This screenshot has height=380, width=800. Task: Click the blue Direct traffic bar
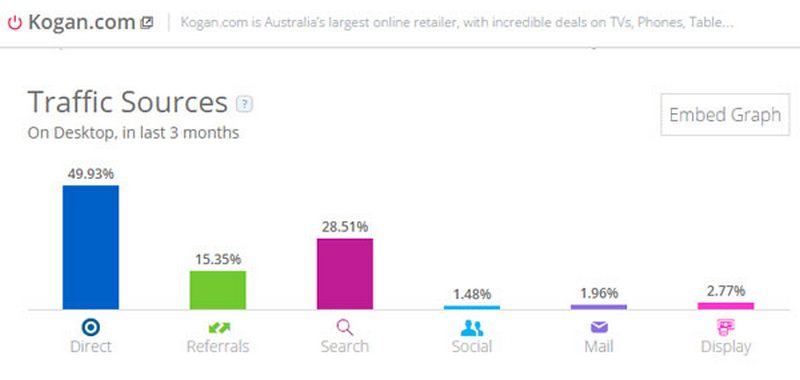click(91, 247)
